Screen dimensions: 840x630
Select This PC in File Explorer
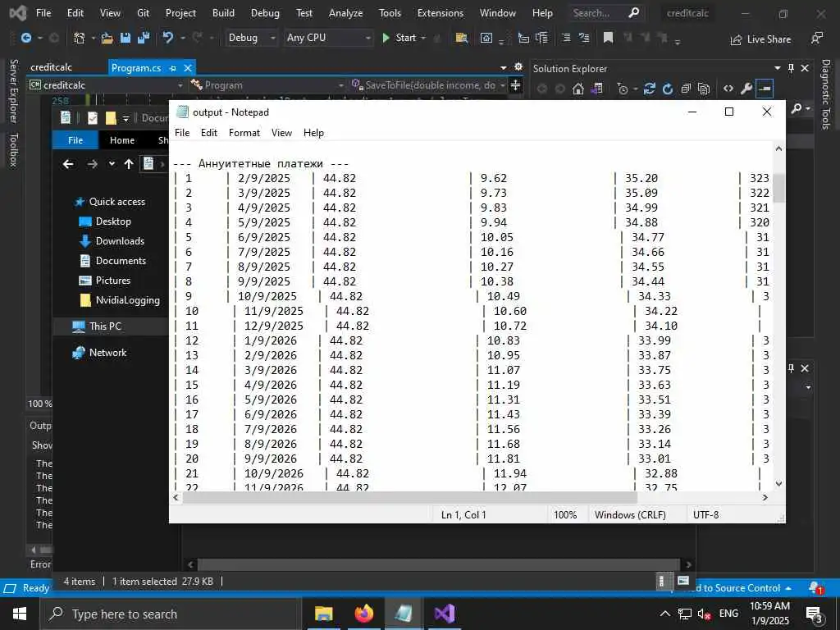point(97,326)
